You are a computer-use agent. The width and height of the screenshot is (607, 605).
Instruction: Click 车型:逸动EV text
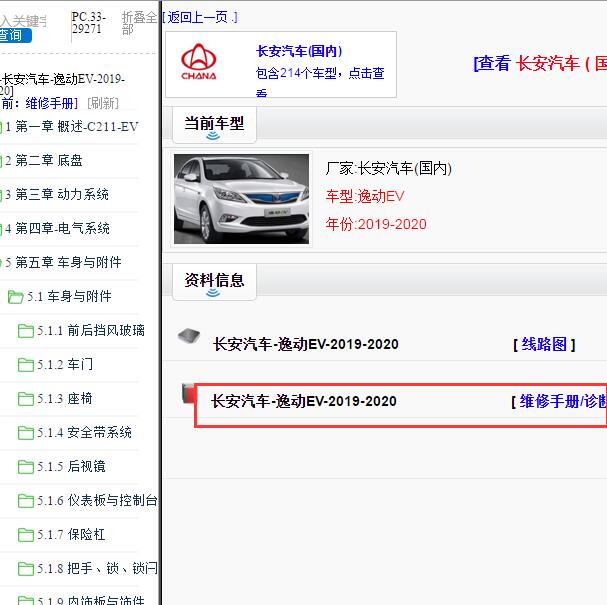coord(365,196)
